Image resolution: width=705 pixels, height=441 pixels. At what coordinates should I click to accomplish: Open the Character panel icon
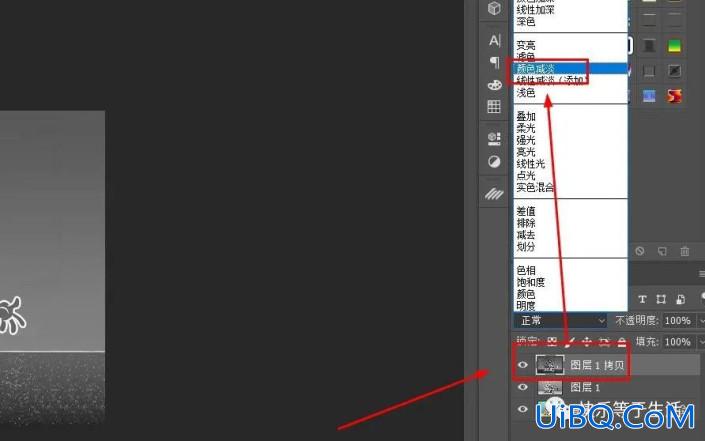pyautogui.click(x=494, y=40)
